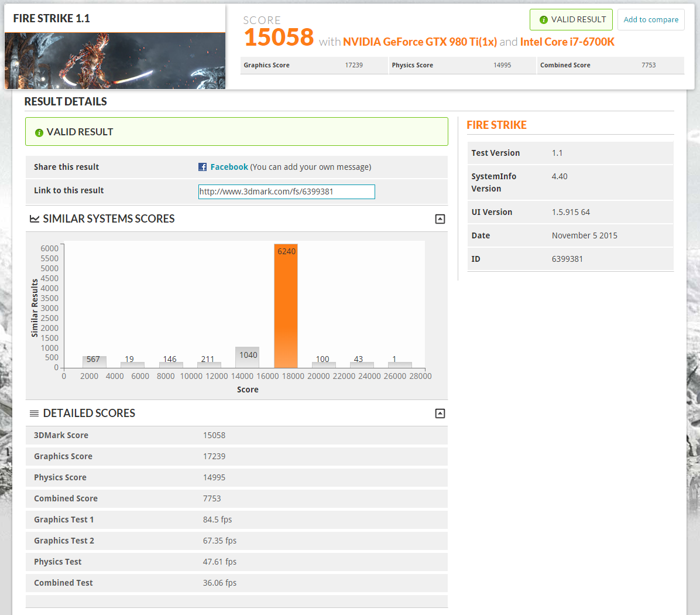Click the 211 bar in the chart
Image resolution: width=700 pixels, height=615 pixels.
[x=209, y=365]
